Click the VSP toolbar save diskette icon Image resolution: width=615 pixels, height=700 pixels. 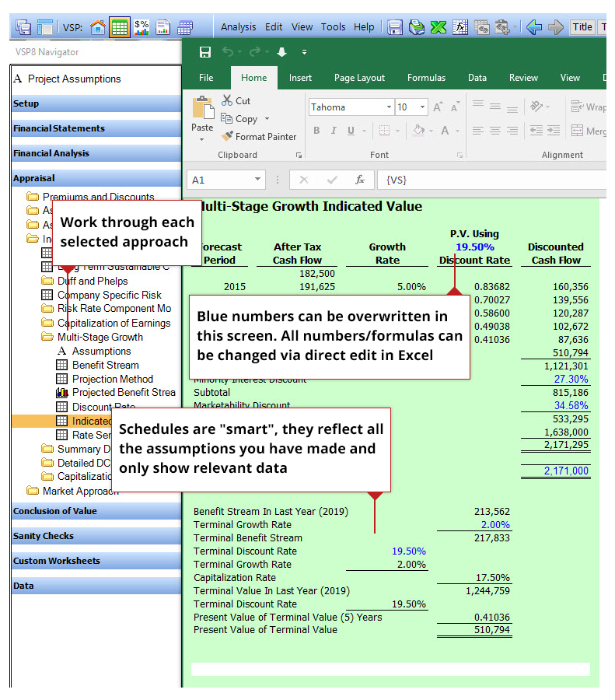395,27
